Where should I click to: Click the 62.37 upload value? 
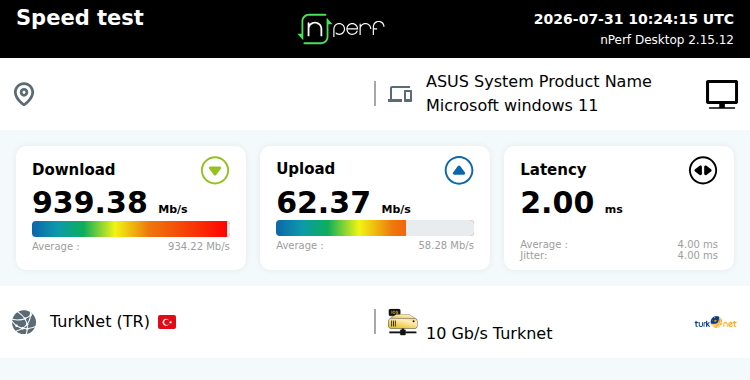point(323,202)
